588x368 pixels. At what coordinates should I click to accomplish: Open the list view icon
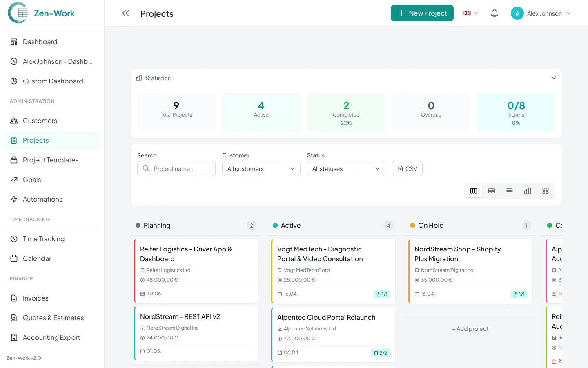click(x=509, y=191)
